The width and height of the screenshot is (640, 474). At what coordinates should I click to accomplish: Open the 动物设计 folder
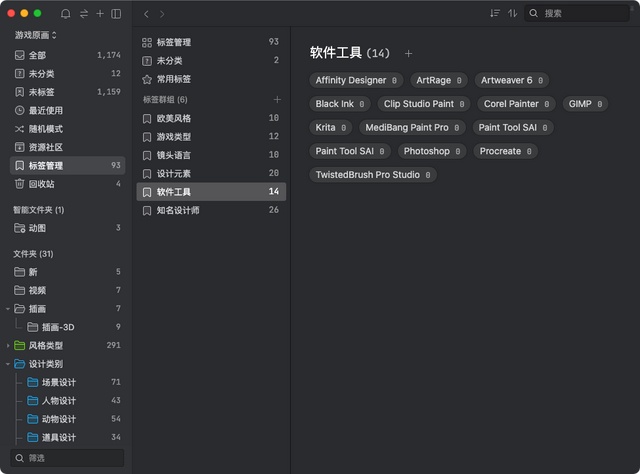pyautogui.click(x=67, y=419)
